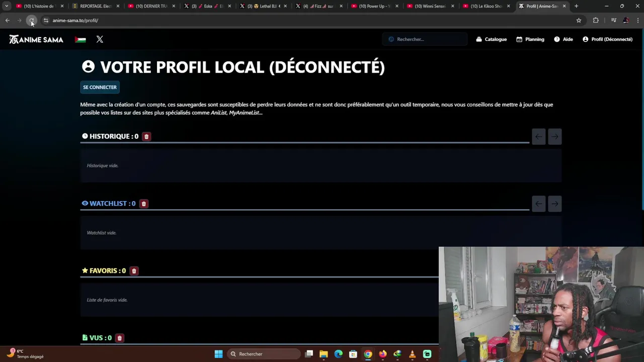The height and width of the screenshot is (362, 644).
Task: Open Microsoft Store from the taskbar
Action: point(353,354)
